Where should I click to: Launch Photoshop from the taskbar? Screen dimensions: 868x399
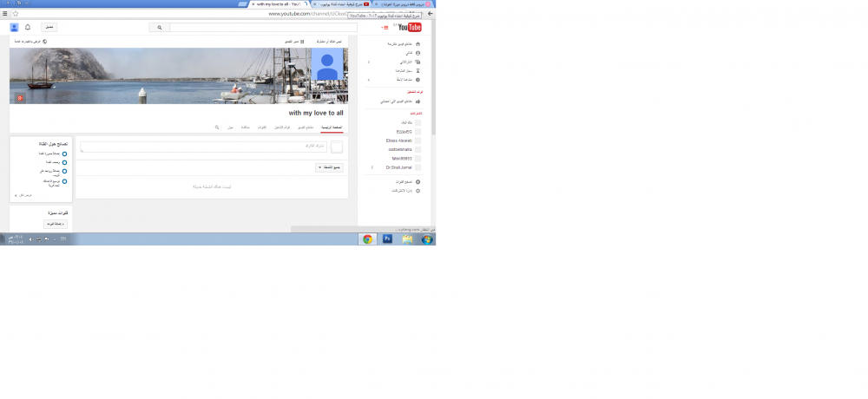click(387, 239)
